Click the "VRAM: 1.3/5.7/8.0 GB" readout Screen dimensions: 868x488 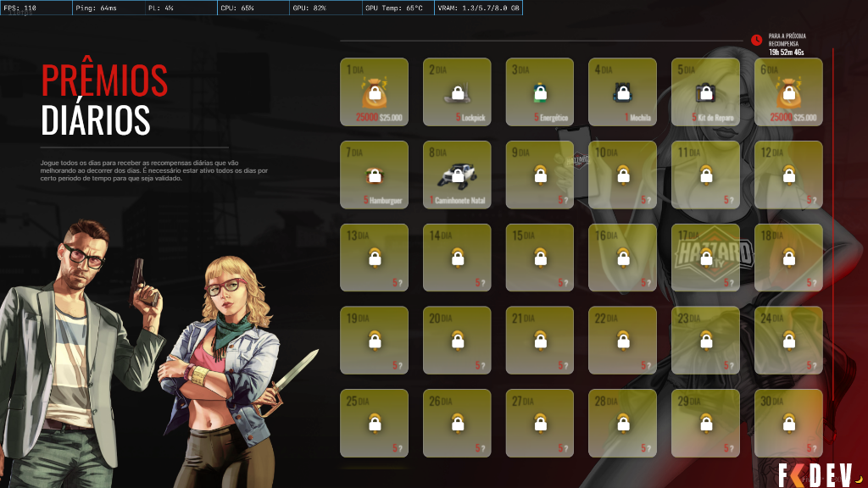pyautogui.click(x=478, y=8)
